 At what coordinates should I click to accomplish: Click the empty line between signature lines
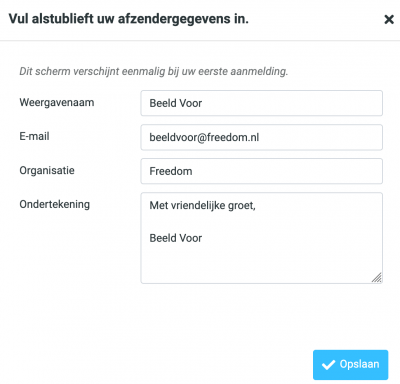point(261,222)
